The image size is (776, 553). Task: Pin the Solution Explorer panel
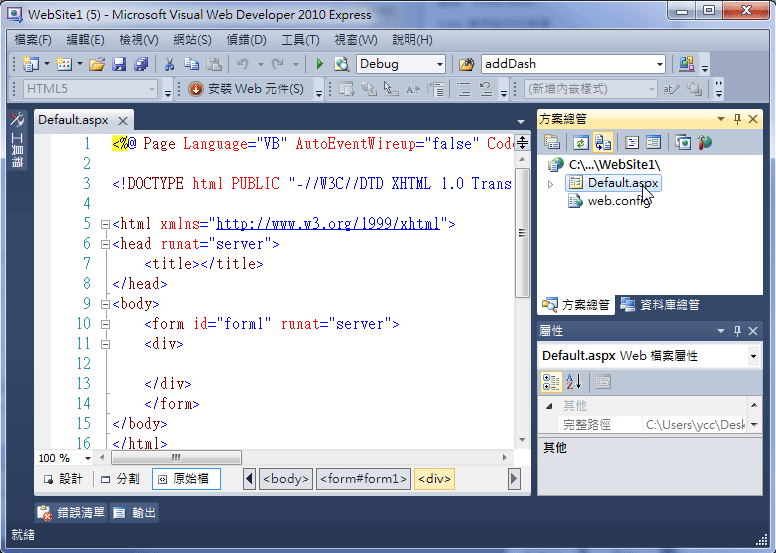(x=737, y=119)
